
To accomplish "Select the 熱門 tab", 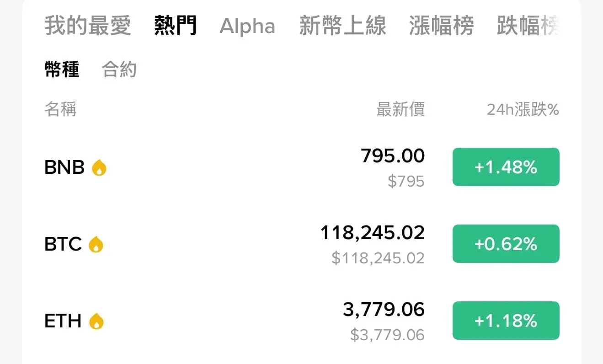I will point(176,26).
